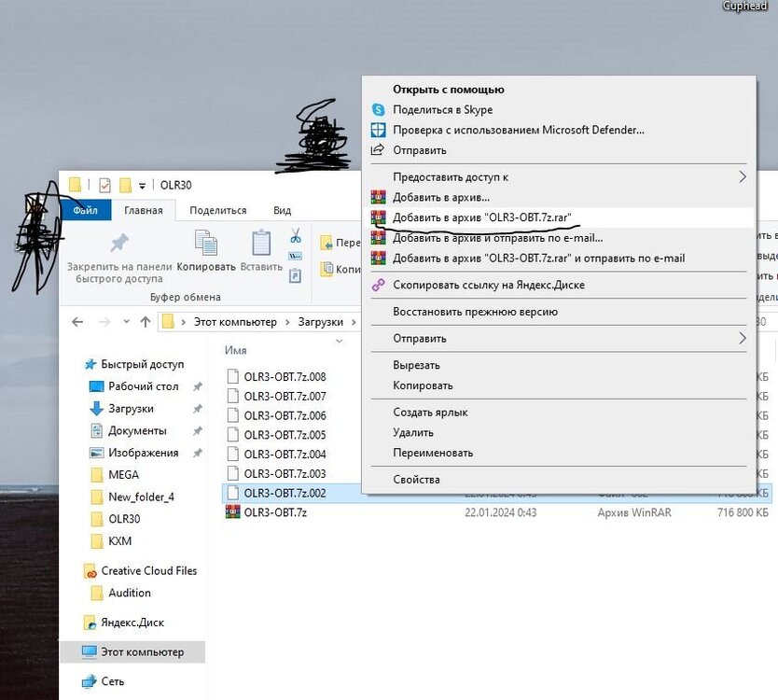Expand the recent locations chevron

pyautogui.click(x=124, y=322)
